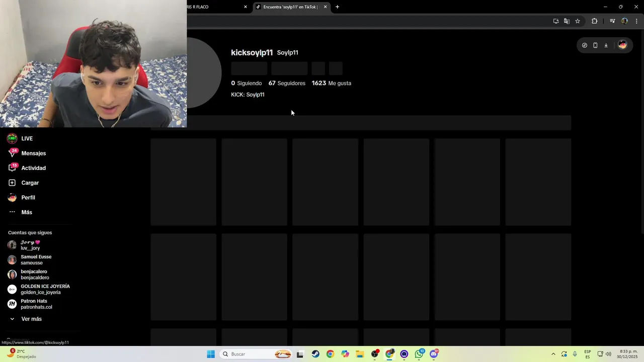Click Actividad label in sidebar
Viewport: 644px width, 362px height.
tap(34, 168)
